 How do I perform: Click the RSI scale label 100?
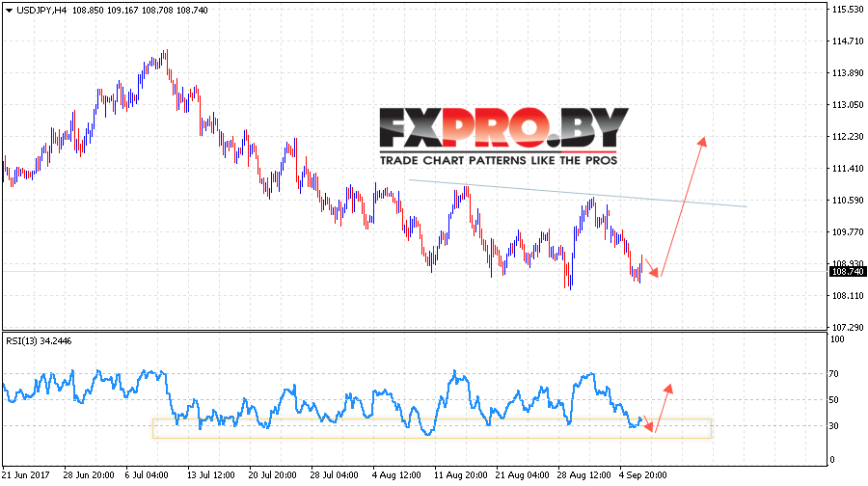pyautogui.click(x=838, y=339)
